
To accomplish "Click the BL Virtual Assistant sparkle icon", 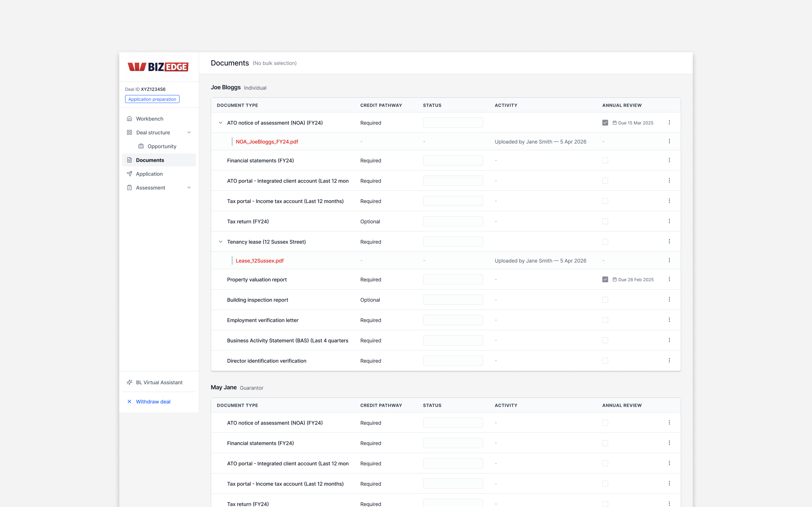I will pos(130,382).
